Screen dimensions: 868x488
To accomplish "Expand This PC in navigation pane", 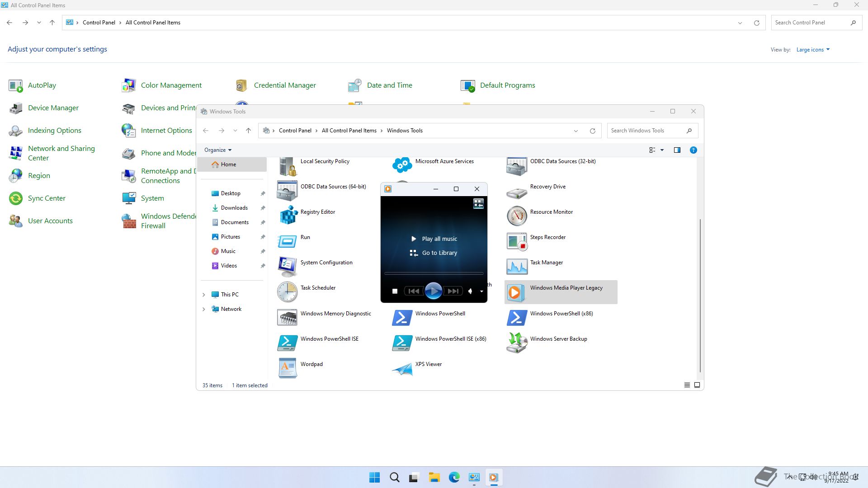I will (x=203, y=295).
